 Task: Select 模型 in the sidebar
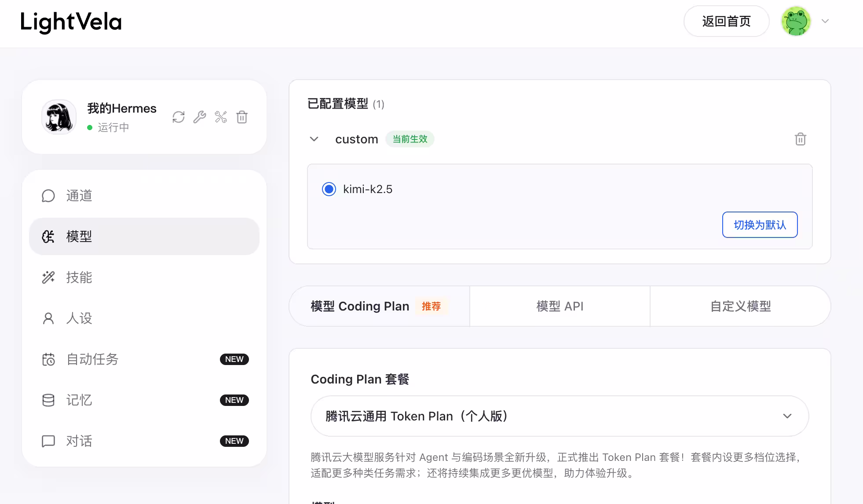144,237
